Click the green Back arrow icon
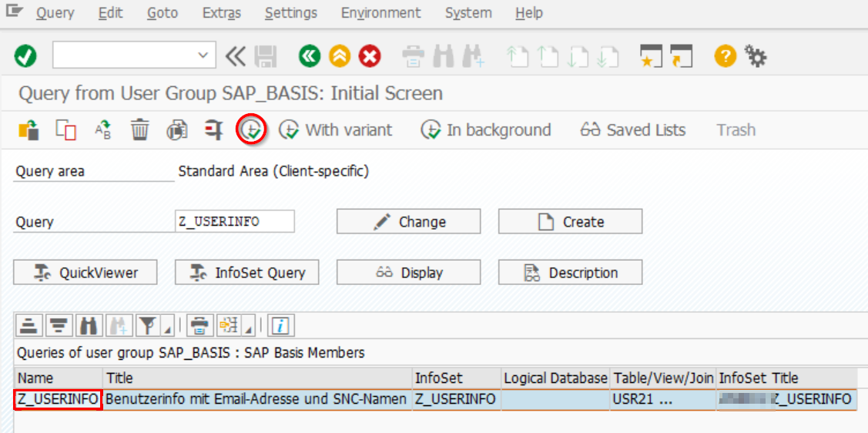Viewport: 868px width, 433px height. coord(310,56)
